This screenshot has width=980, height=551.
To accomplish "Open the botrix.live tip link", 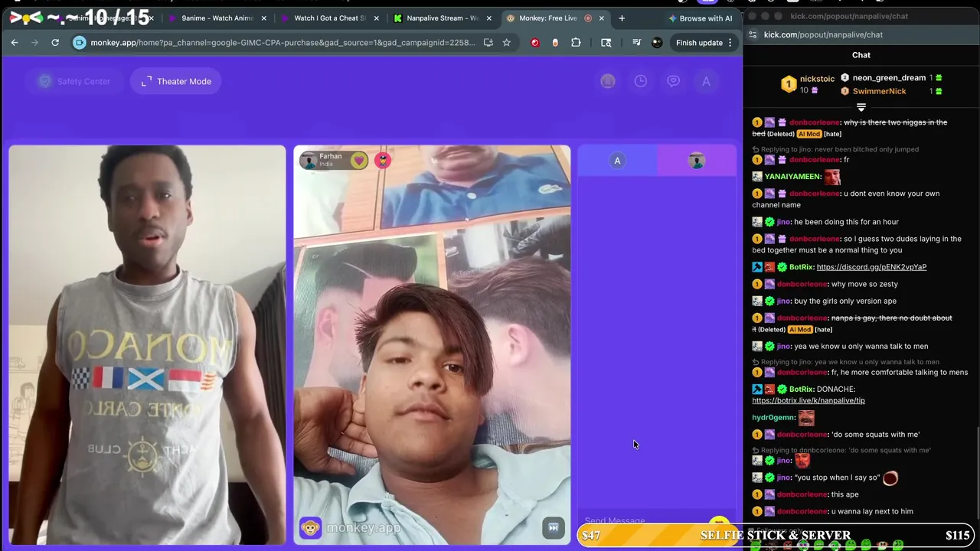I will (808, 400).
